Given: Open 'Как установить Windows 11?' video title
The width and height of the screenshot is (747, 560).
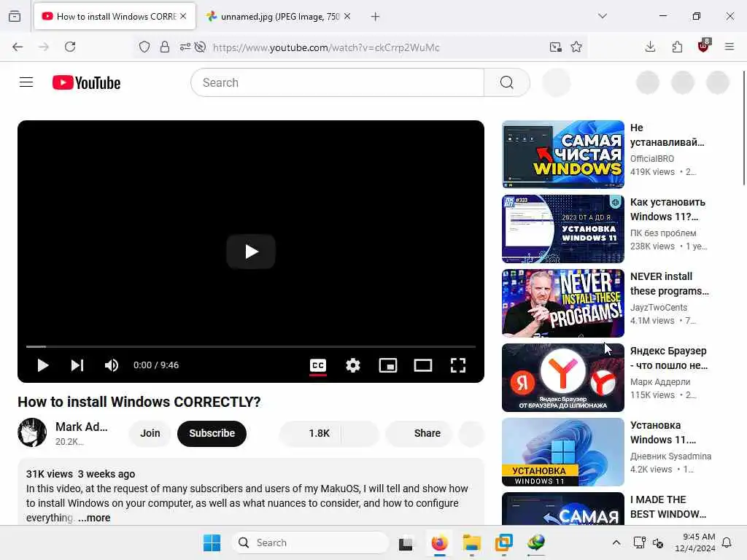Looking at the screenshot, I should coord(668,209).
